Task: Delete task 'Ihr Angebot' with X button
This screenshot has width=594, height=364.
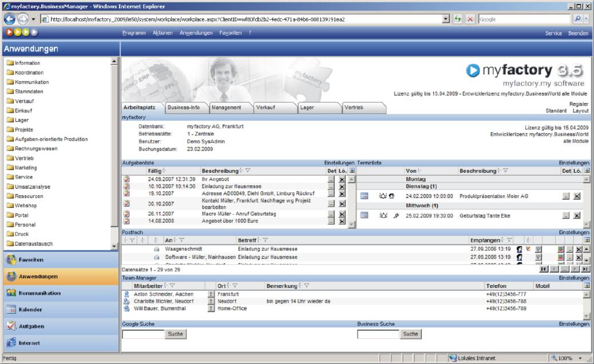Action: click(x=342, y=180)
